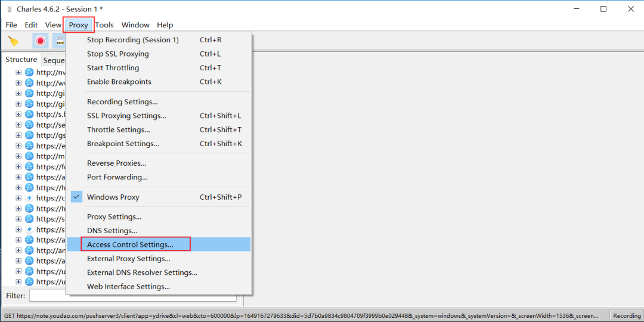The height and width of the screenshot is (322, 644).
Task: Choose Stop Recording (Session 1)
Action: (158, 41)
